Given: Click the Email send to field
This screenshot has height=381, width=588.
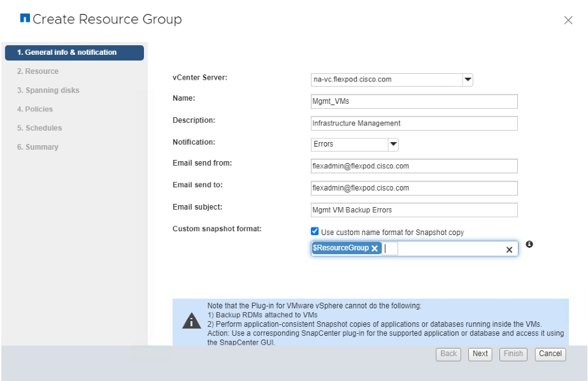Looking at the screenshot, I should [x=414, y=188].
